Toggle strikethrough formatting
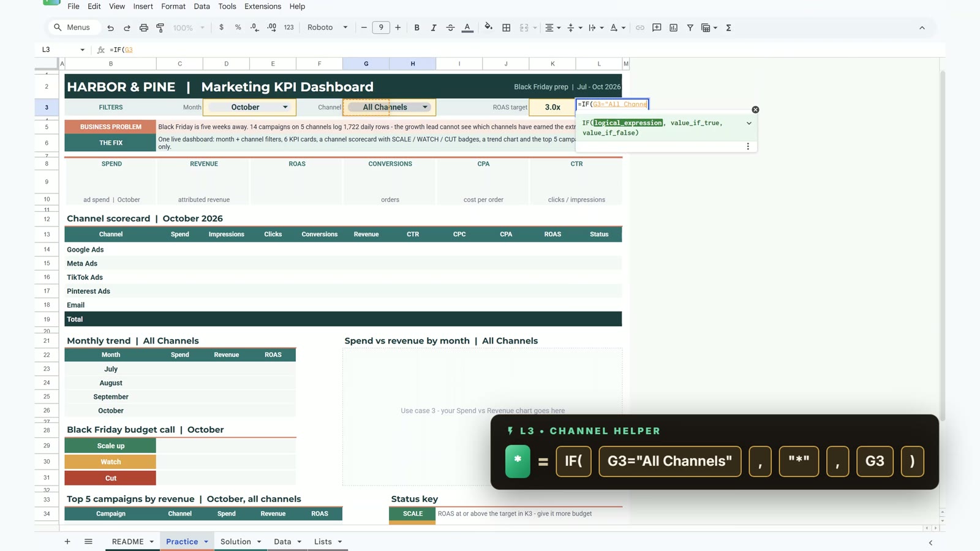The width and height of the screenshot is (980, 551). coord(450,28)
